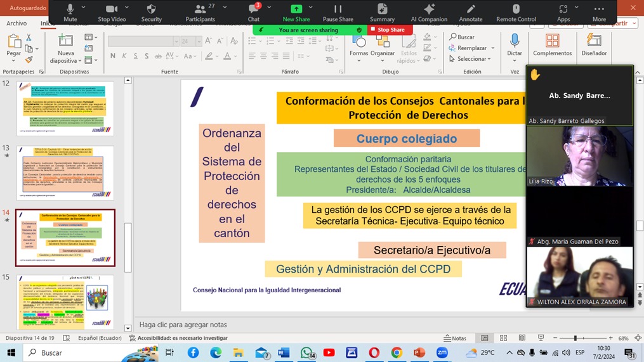
Task: Start a New Share in Zoom
Action: point(296,13)
